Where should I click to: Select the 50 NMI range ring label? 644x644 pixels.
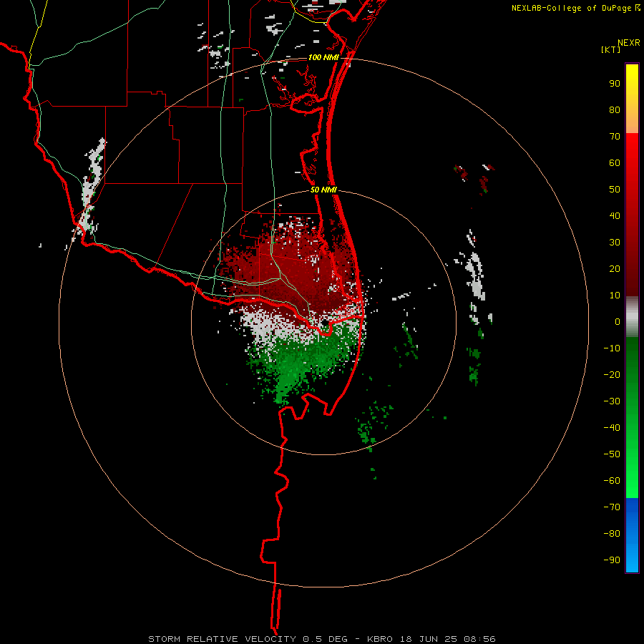323,190
